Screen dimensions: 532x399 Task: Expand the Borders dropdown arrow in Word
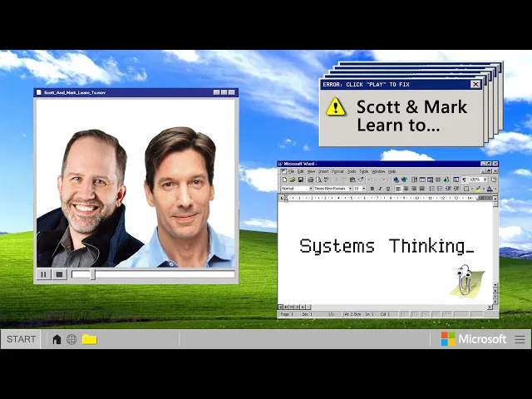point(472,189)
